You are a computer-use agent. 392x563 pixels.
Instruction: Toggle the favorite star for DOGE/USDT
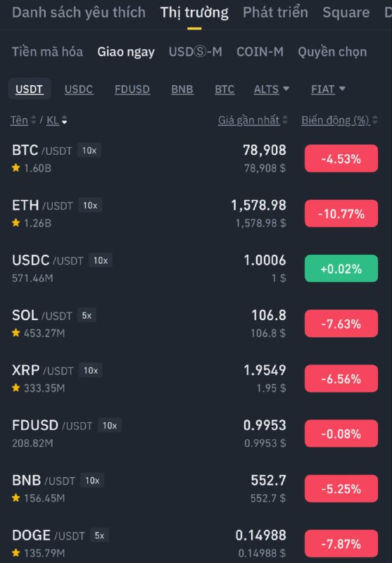pos(15,552)
